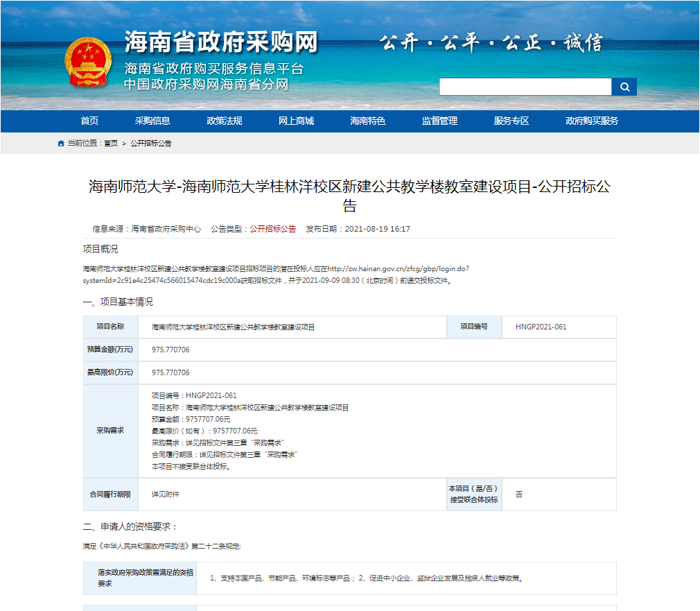The width and height of the screenshot is (700, 611).
Task: Click the 落实政府采购政策 requirement header cell
Action: click(x=140, y=578)
